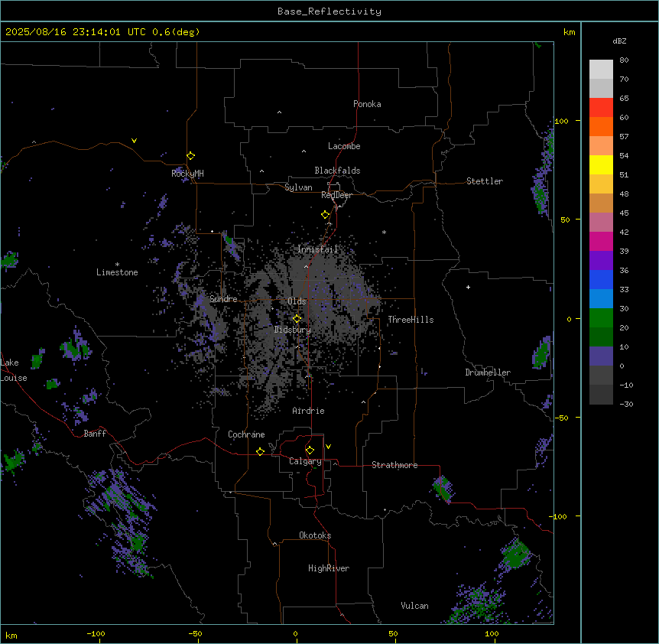This screenshot has width=659, height=644.
Task: Select the Drumheller label
Action: coord(488,372)
